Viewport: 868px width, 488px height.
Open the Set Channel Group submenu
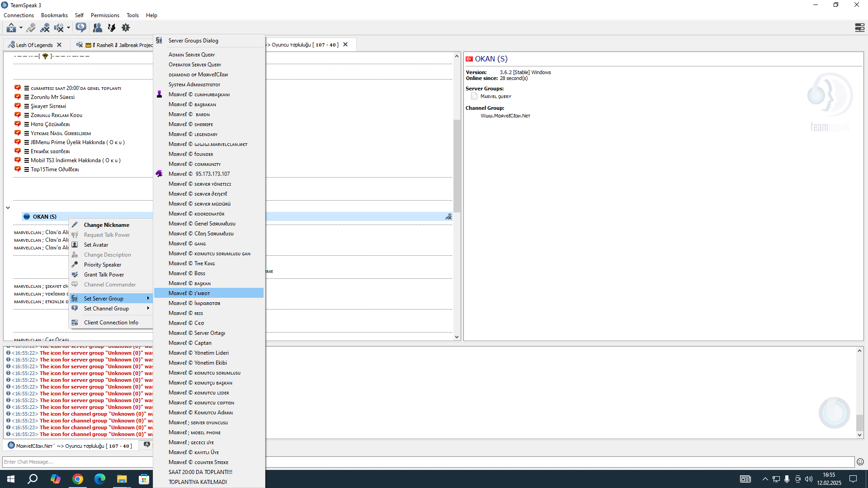[x=111, y=308]
